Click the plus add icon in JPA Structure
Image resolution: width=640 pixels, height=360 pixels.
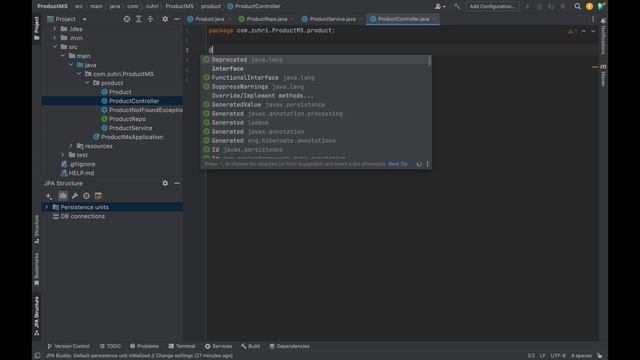[49, 196]
